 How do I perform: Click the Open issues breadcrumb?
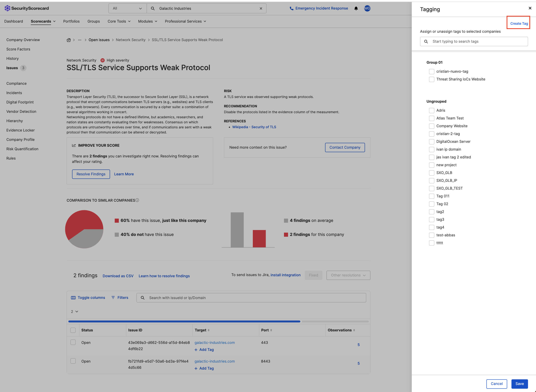(x=99, y=40)
